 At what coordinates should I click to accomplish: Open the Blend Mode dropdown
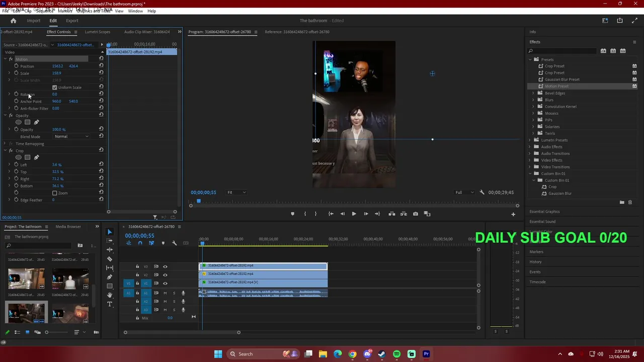point(71,136)
